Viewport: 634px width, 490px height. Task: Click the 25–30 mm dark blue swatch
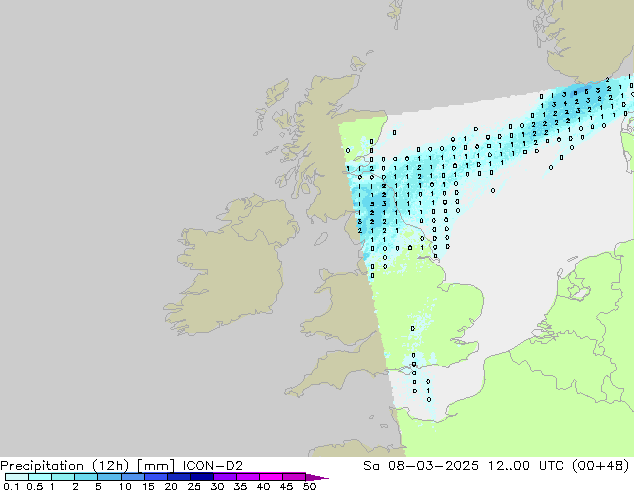201,477
